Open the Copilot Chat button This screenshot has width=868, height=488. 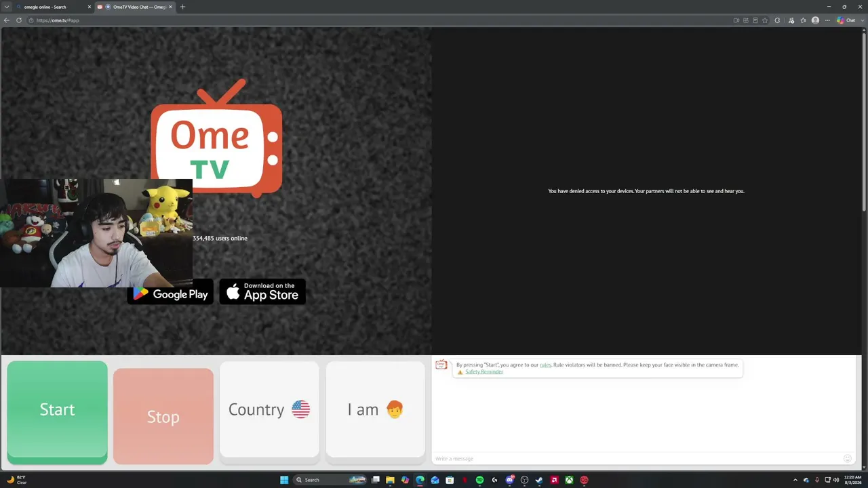(x=846, y=20)
